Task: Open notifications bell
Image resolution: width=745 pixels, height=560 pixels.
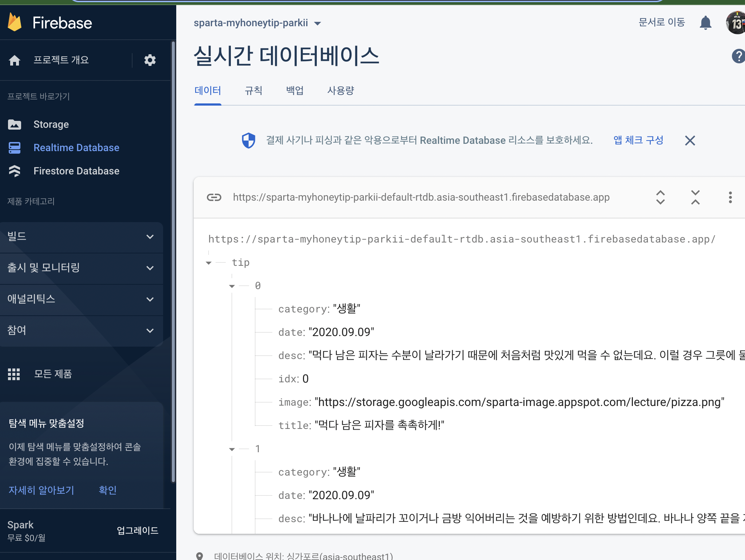Action: click(x=706, y=23)
